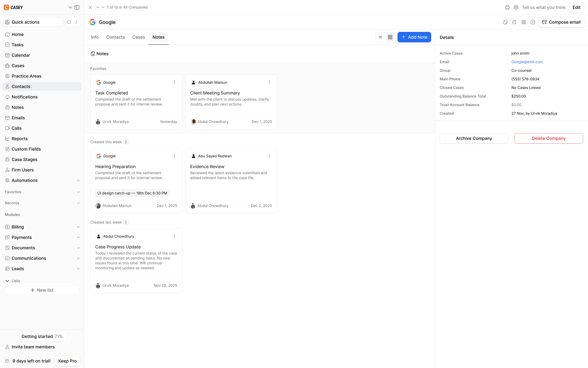
Task: Open Quick actions
Action: click(x=33, y=22)
